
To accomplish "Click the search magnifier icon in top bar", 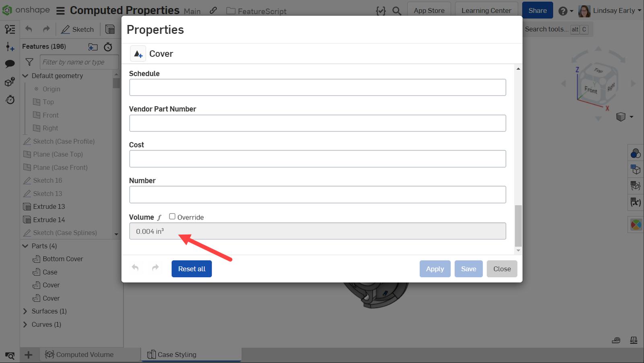I will click(397, 11).
